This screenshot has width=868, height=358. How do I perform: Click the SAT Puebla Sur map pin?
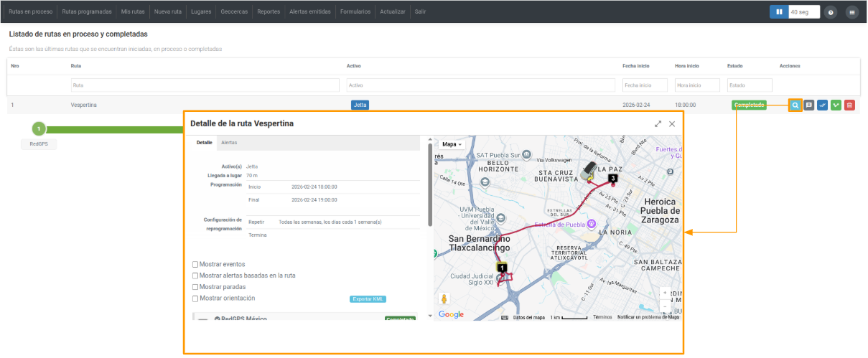526,154
